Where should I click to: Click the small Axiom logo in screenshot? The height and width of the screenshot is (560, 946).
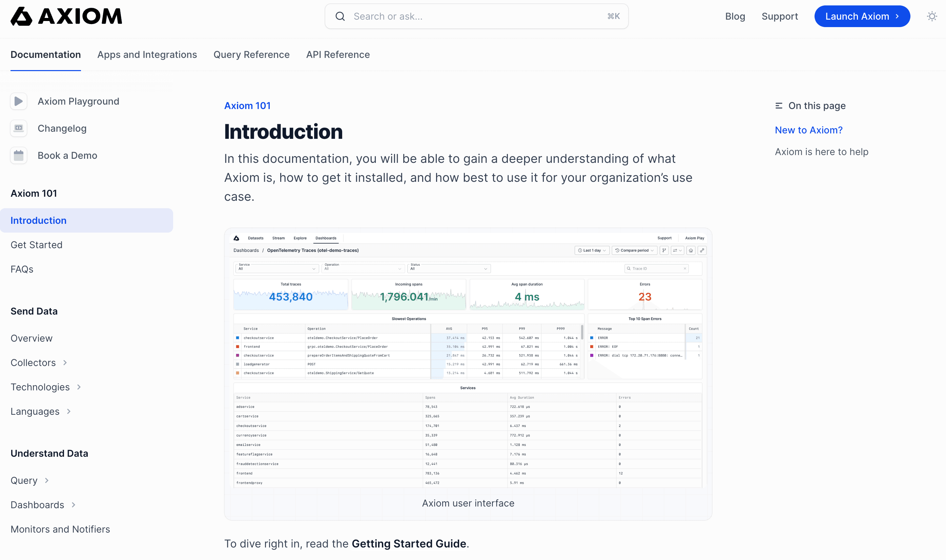236,238
